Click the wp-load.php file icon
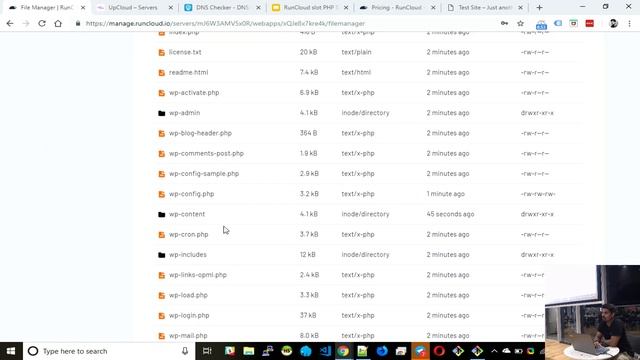640x360 pixels. [162, 296]
